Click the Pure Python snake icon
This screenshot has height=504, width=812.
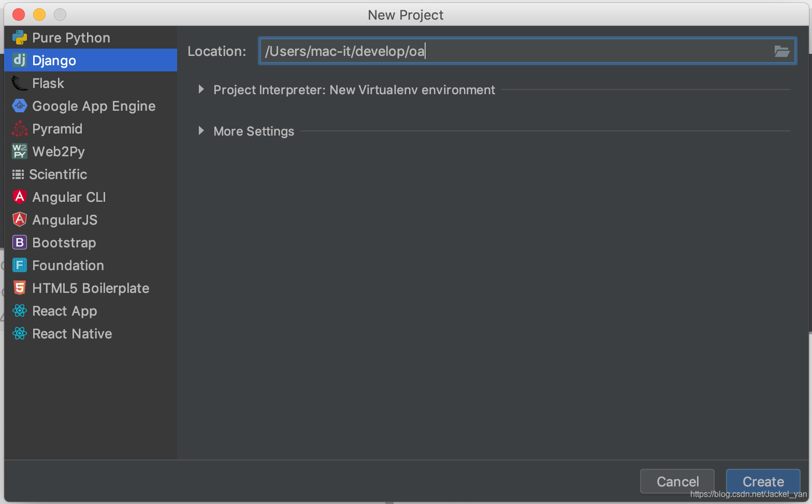pos(20,38)
